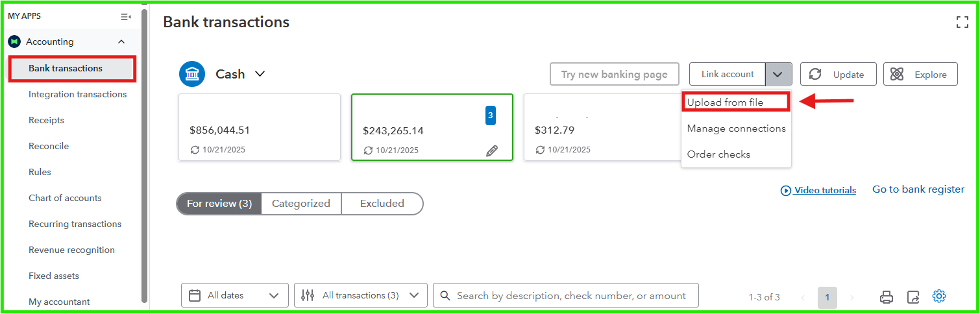Open the All dates dropdown

[235, 295]
